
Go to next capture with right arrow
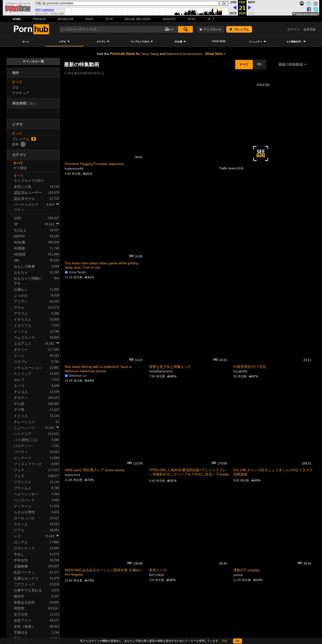250,8
